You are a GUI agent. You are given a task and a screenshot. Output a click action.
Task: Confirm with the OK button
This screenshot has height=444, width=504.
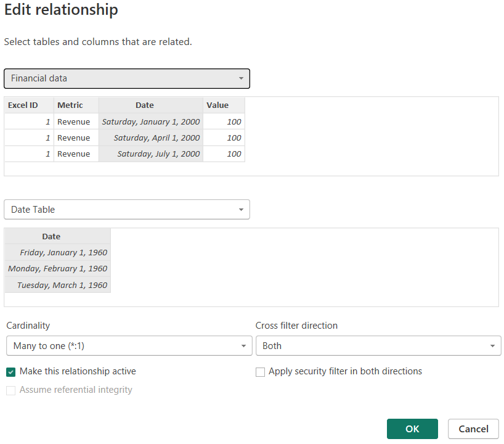(412, 429)
